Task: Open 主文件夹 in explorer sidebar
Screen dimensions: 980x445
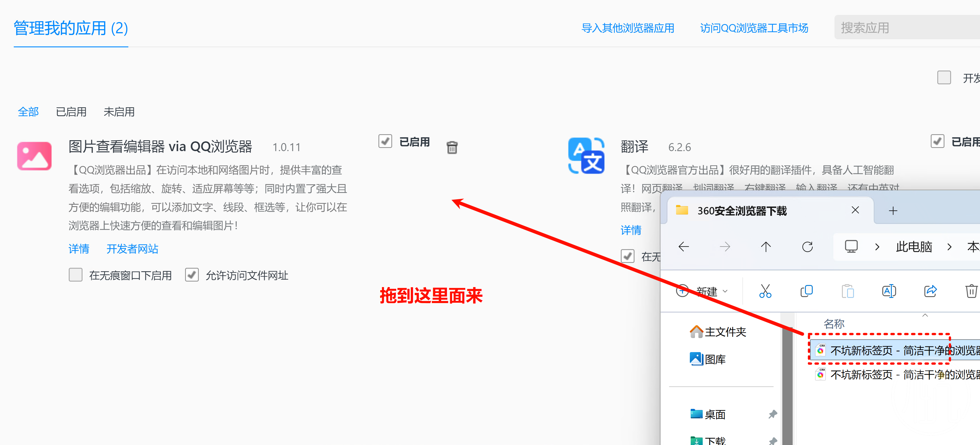Action: tap(718, 332)
